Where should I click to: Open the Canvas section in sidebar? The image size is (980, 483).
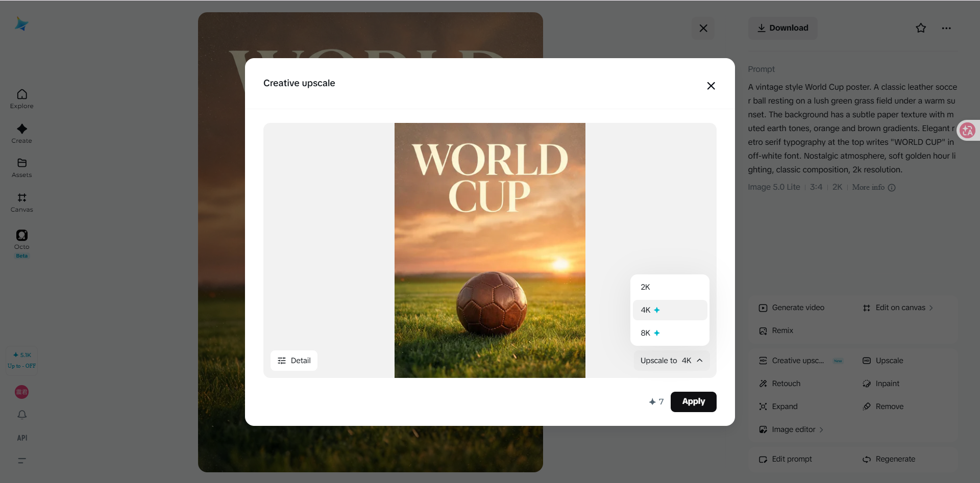click(22, 202)
